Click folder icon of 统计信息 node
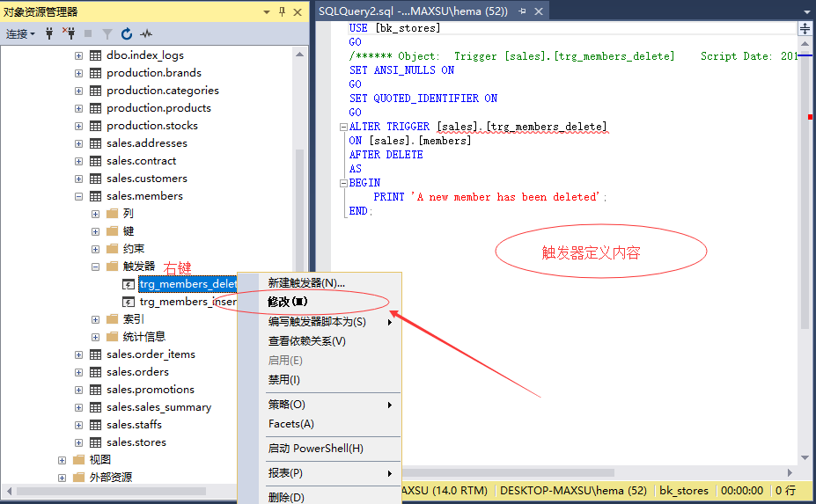 click(x=113, y=337)
